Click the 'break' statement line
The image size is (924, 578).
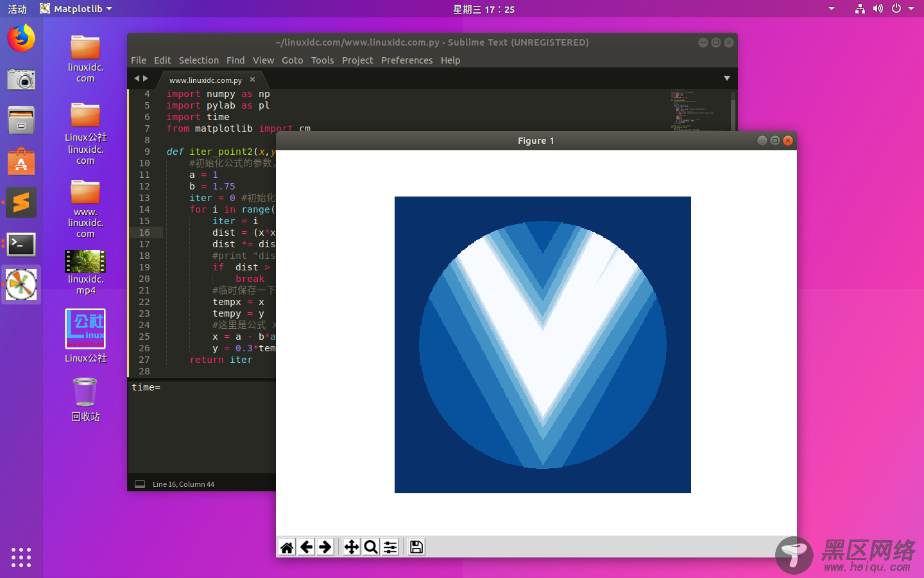click(x=250, y=279)
